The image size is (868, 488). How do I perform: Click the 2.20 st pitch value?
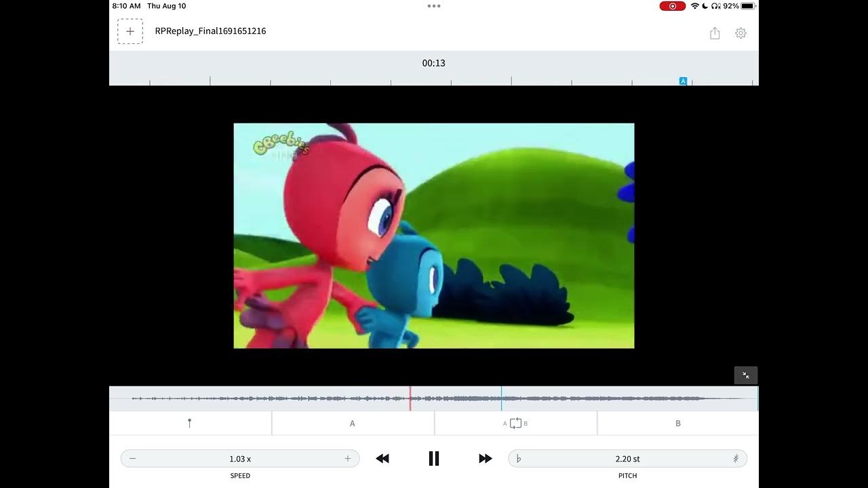[628, 459]
